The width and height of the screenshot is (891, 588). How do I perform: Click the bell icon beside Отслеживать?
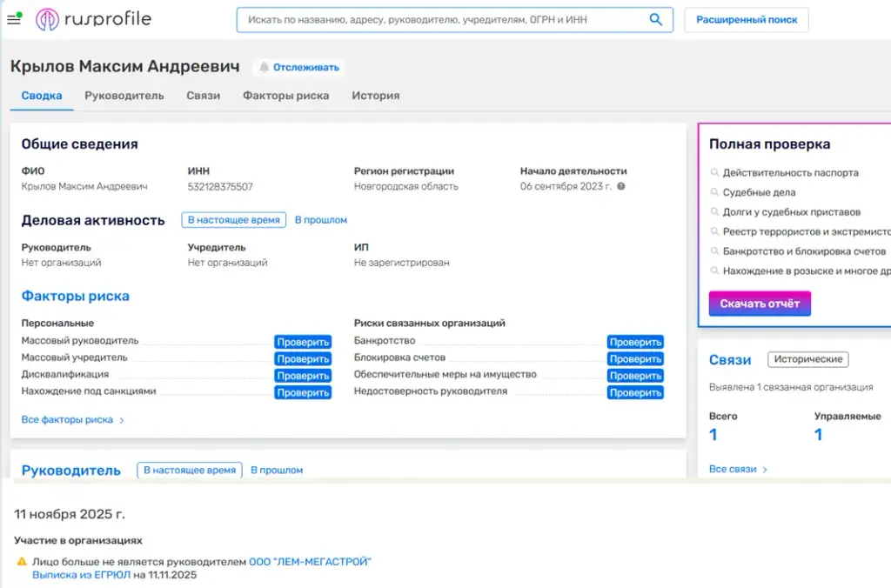(x=265, y=67)
